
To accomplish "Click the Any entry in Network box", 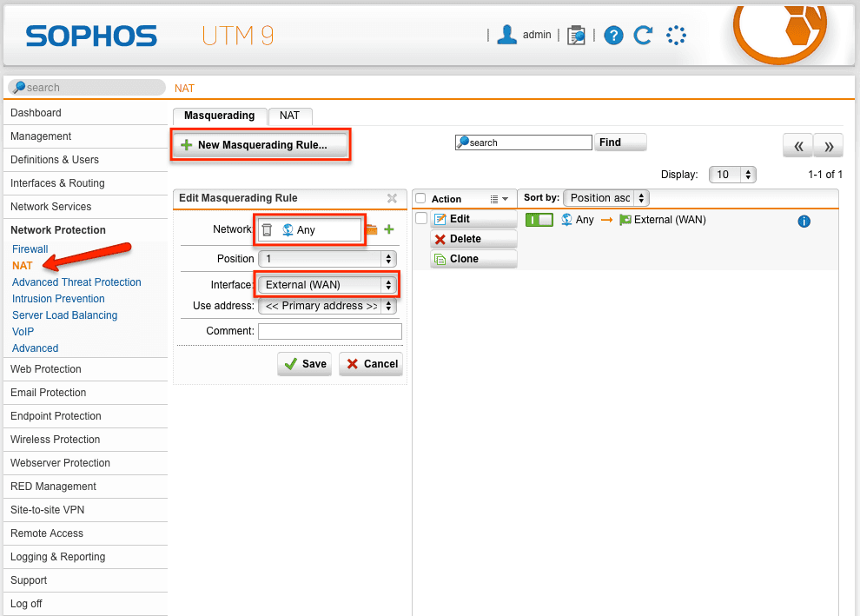I will [299, 230].
